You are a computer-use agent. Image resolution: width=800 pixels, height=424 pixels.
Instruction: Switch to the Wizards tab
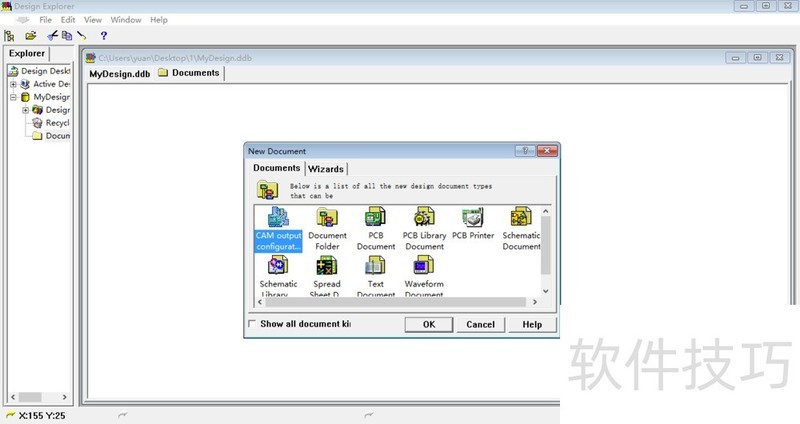coord(326,169)
